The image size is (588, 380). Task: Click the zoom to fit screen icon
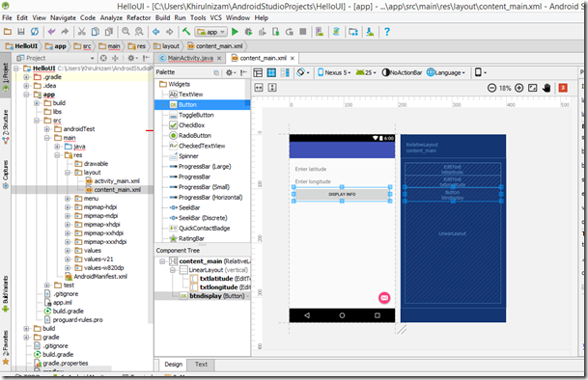point(533,88)
